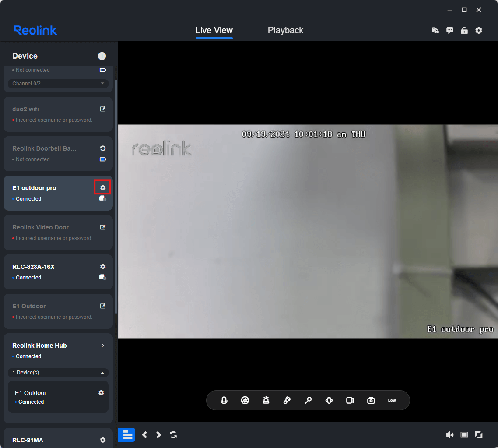Trigger the siren alarm
This screenshot has width=498, height=448.
click(266, 400)
